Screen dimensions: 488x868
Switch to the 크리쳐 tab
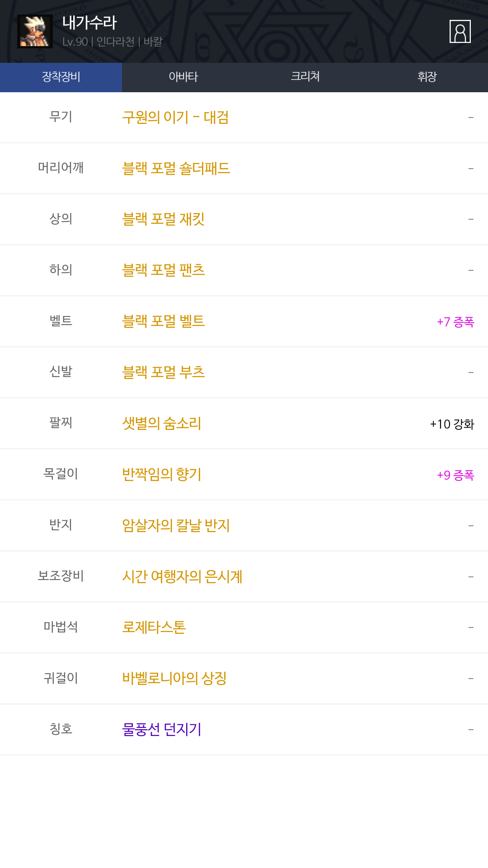point(305,77)
